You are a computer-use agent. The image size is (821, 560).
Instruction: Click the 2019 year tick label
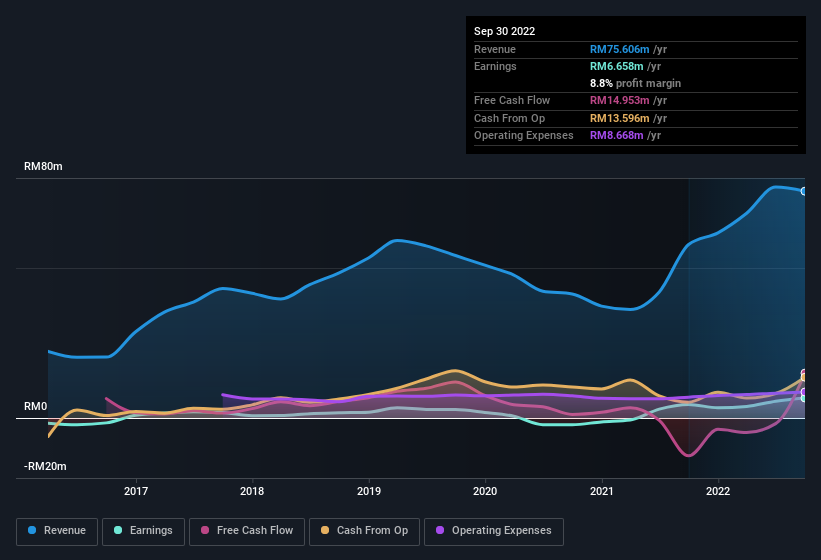pos(369,491)
